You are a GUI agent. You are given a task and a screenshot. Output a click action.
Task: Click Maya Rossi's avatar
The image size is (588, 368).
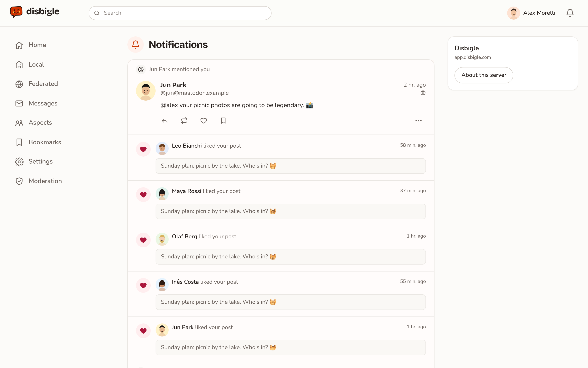(162, 194)
